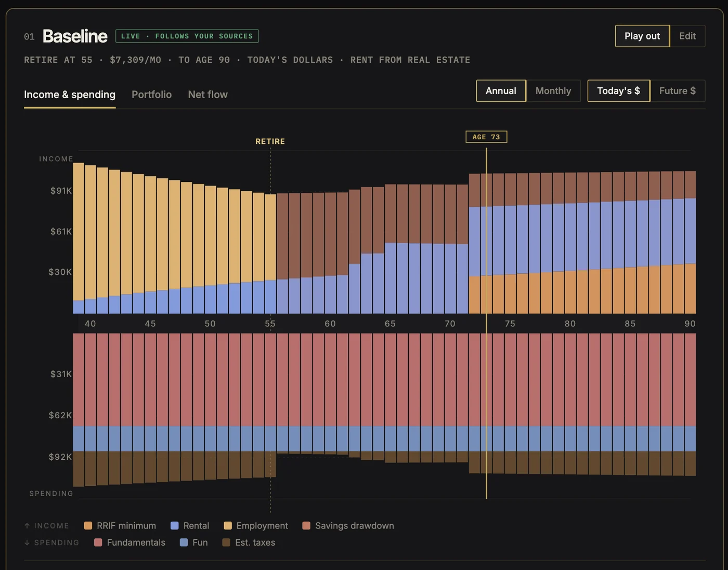Switch the view to Monthly
Viewport: 728px width, 570px height.
[553, 91]
